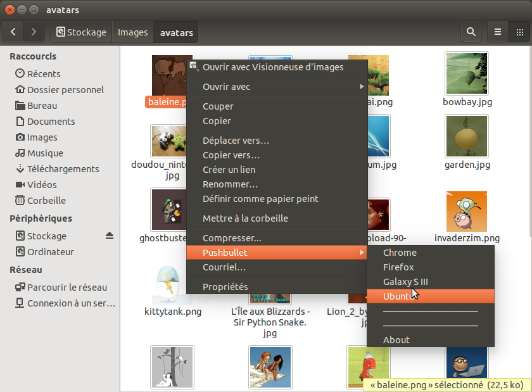
Task: Click the Images camera icon in sidebar
Action: [x=20, y=137]
